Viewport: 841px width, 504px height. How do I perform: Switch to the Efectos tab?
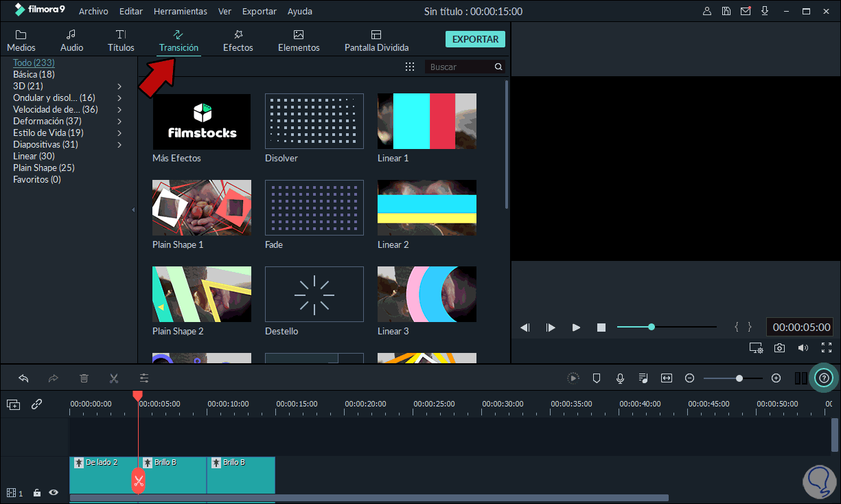tap(238, 39)
